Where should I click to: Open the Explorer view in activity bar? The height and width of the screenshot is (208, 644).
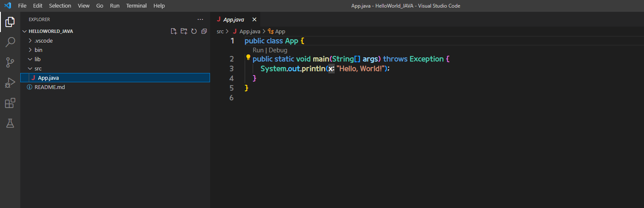[10, 22]
